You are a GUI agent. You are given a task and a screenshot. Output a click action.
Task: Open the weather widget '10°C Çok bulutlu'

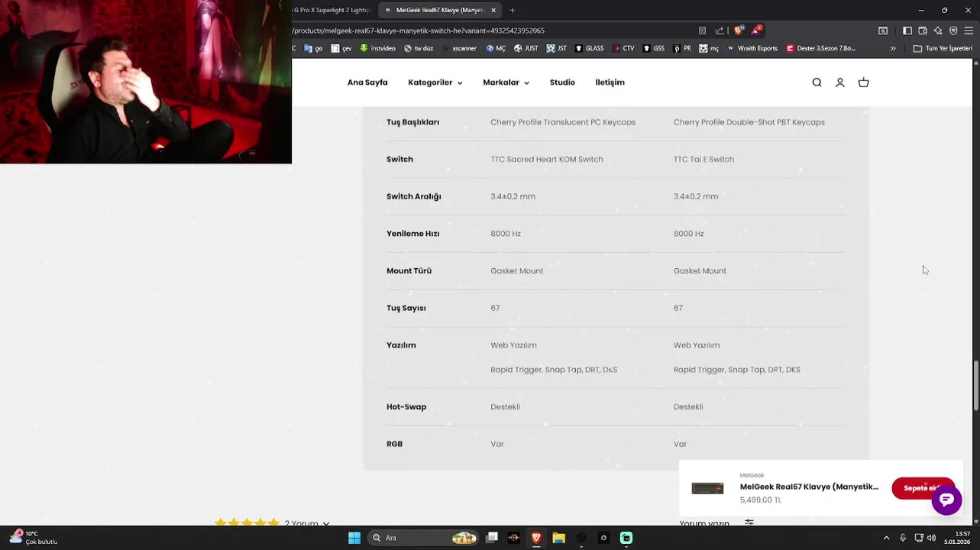(x=34, y=538)
